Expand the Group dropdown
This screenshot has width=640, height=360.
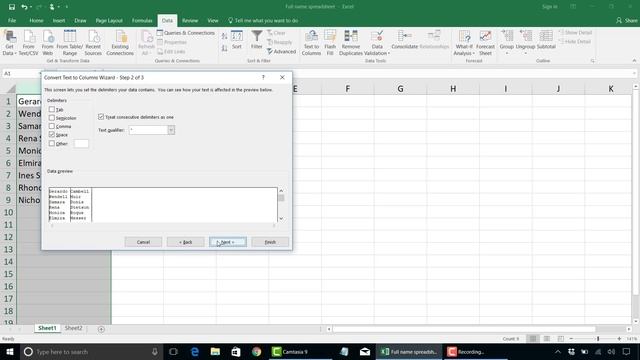(x=507, y=53)
